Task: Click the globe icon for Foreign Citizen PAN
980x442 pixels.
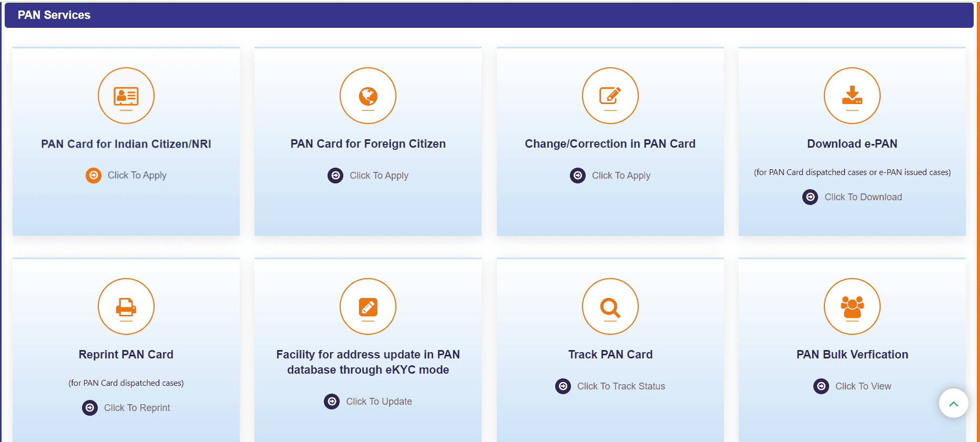Action: click(x=368, y=96)
